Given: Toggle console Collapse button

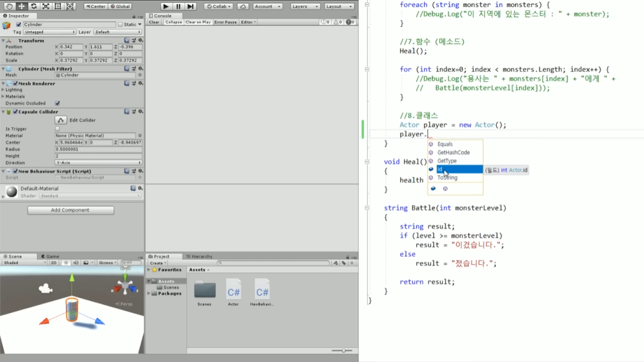Looking at the screenshot, I should [173, 22].
